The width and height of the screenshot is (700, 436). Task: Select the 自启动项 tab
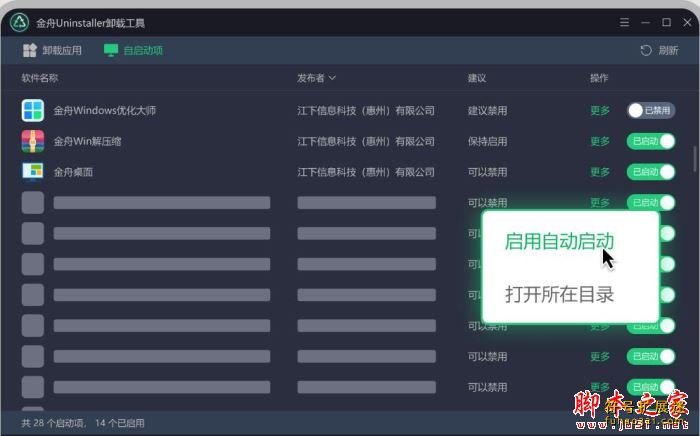(133, 50)
